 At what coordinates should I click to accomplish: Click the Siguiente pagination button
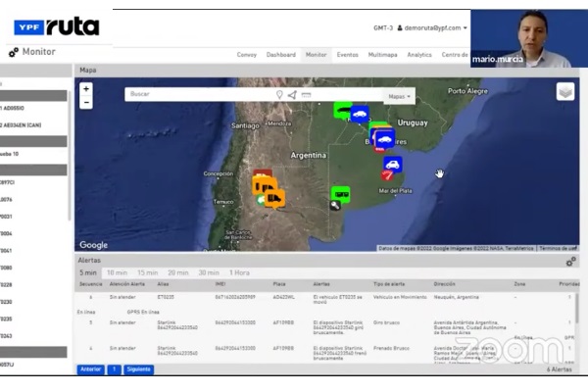(x=138, y=369)
